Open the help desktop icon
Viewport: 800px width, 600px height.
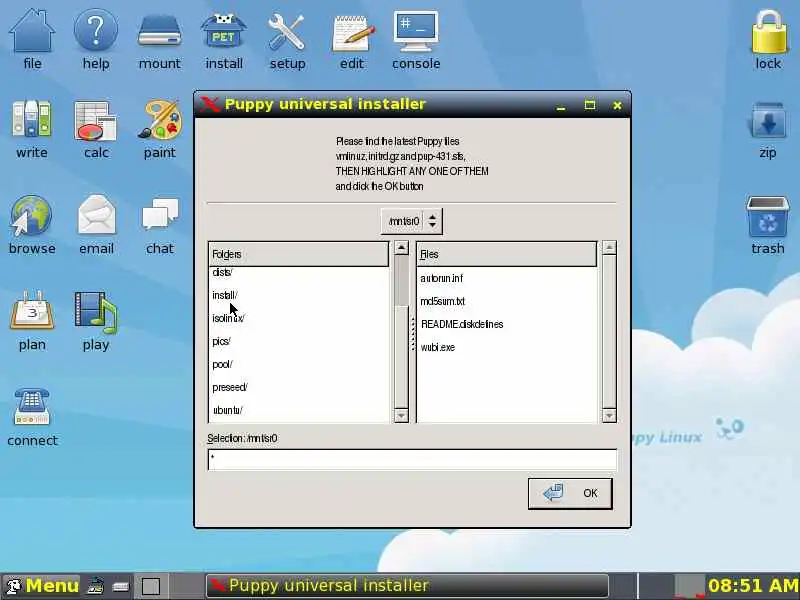tap(95, 38)
